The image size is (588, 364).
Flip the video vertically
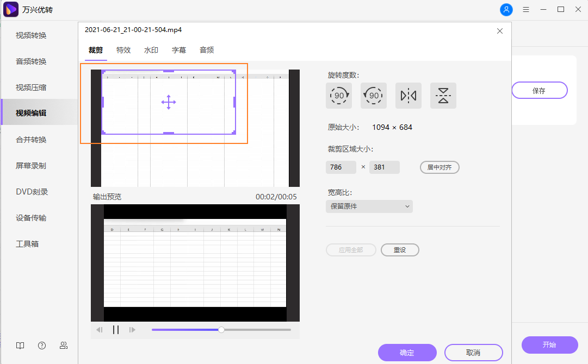click(x=443, y=96)
